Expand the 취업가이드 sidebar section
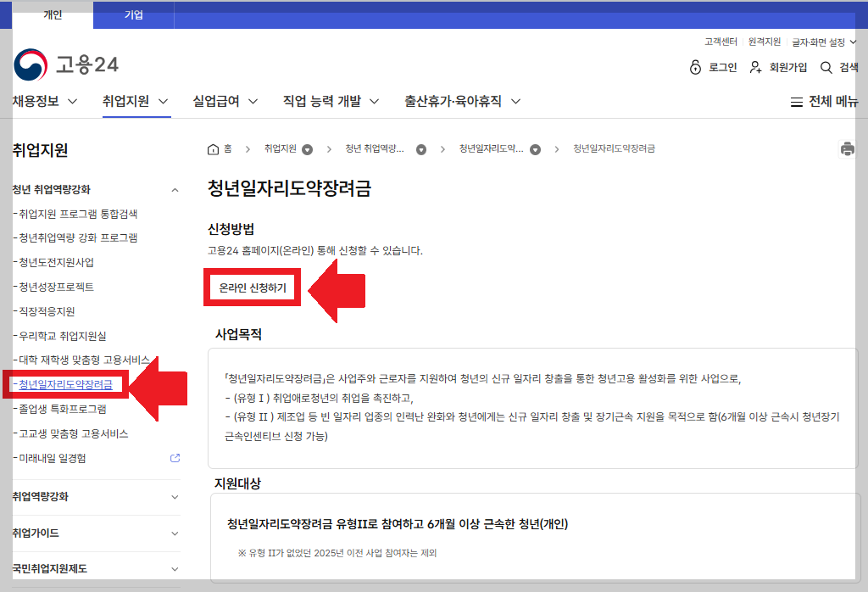Image resolution: width=868 pixels, height=592 pixels. tap(175, 533)
